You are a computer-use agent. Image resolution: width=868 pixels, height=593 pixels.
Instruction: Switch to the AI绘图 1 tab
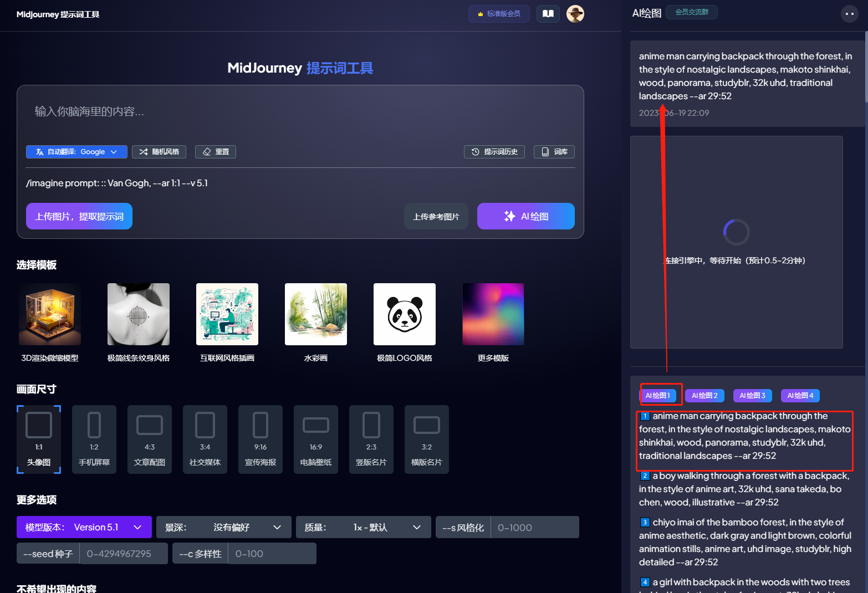click(657, 396)
